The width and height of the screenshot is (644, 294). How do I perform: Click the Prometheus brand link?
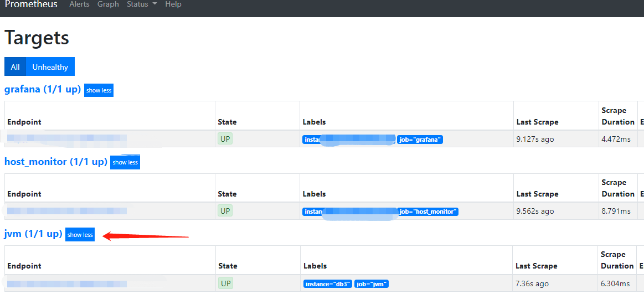(x=31, y=4)
